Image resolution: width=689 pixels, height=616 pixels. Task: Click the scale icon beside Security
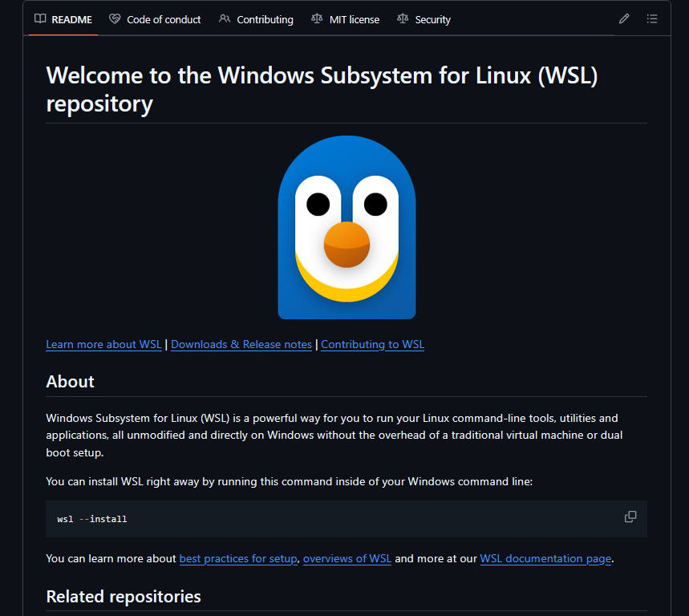click(403, 19)
